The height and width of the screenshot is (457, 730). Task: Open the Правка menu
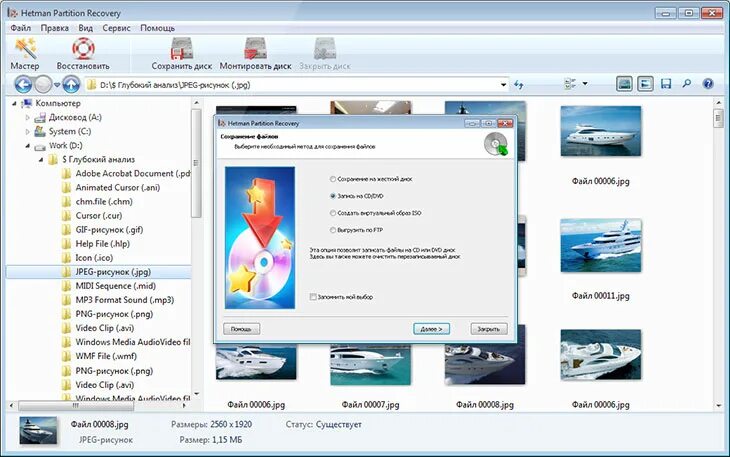[54, 28]
